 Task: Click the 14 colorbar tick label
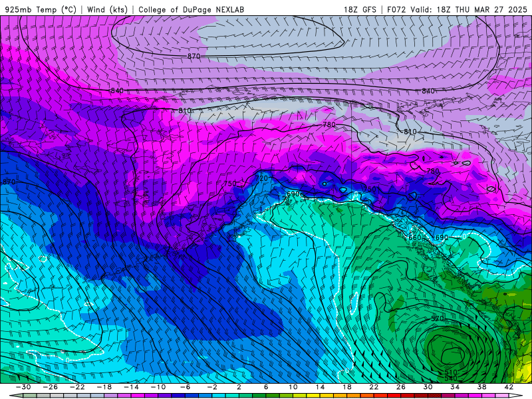320,387
